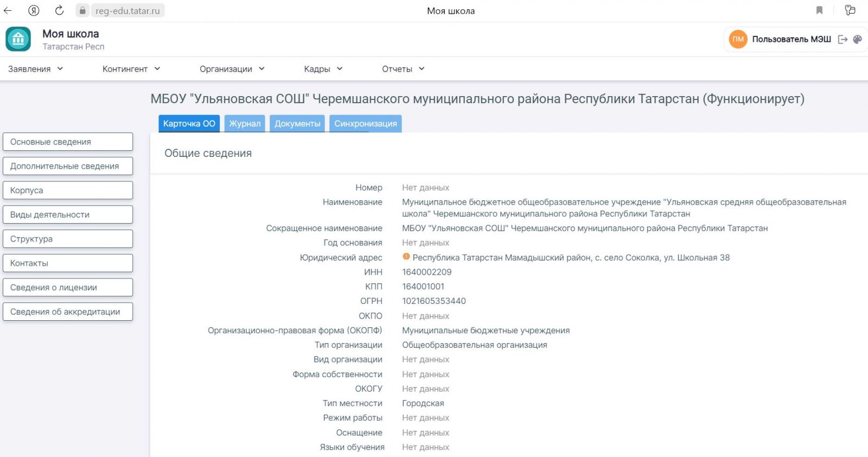868x457 pixels.
Task: Expand the Заявления dropdown menu
Action: click(35, 69)
